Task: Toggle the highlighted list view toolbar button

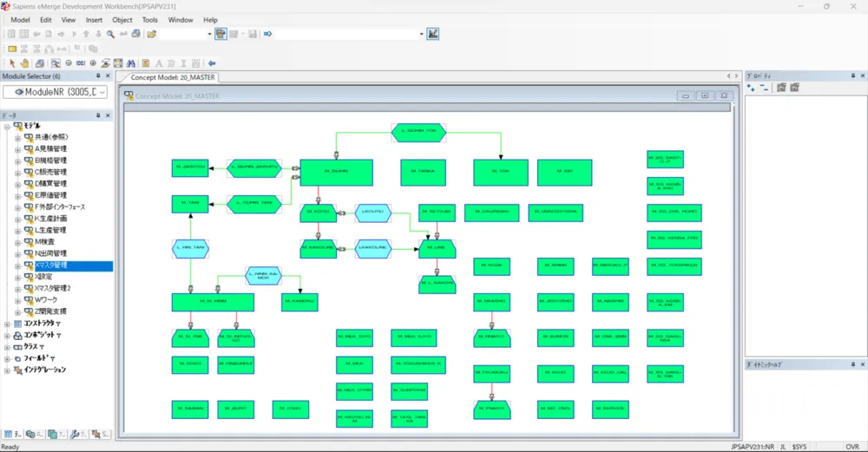Action: [x=220, y=34]
